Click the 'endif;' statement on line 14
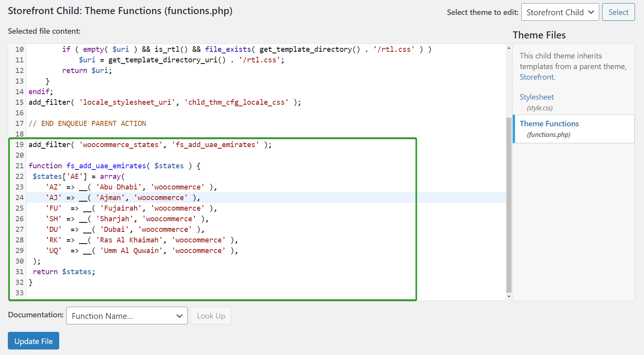The image size is (644, 355). click(41, 91)
